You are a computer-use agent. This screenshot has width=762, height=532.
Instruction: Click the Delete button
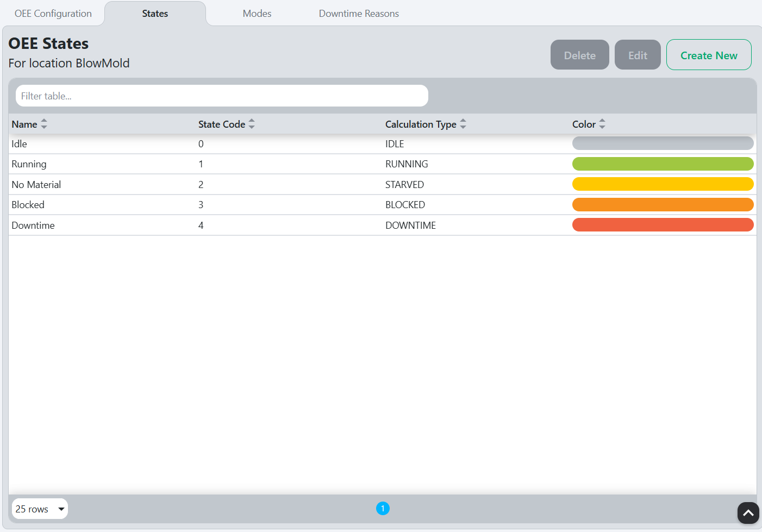(x=580, y=55)
